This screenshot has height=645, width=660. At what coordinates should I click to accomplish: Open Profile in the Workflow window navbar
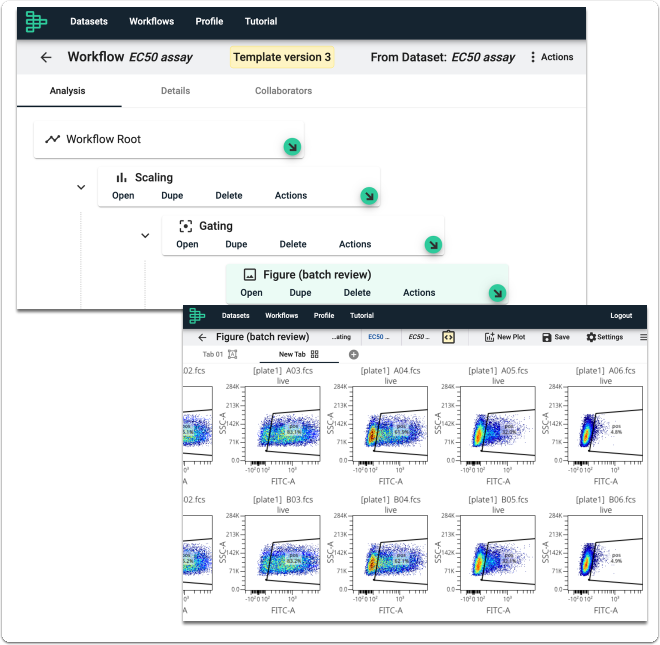pos(209,21)
